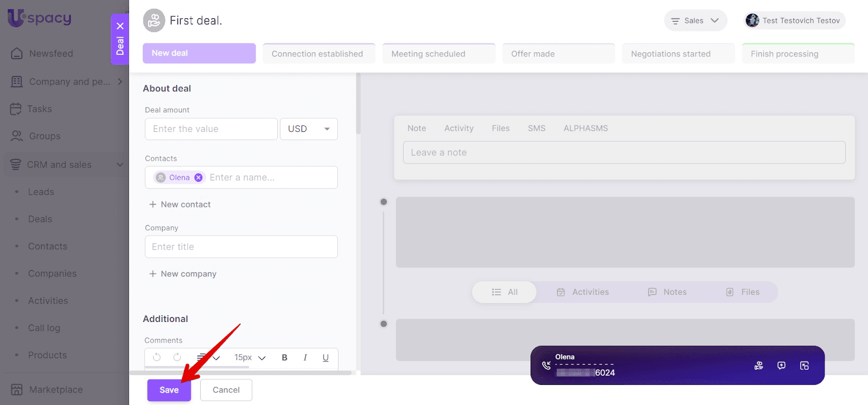The image size is (868, 405).
Task: Click the Newsfeed home icon
Action: click(17, 53)
